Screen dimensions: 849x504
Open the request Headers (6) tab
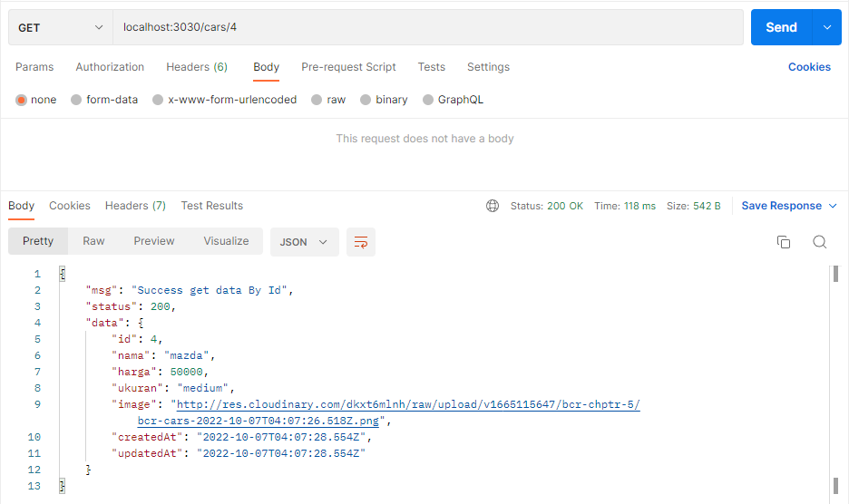197,67
